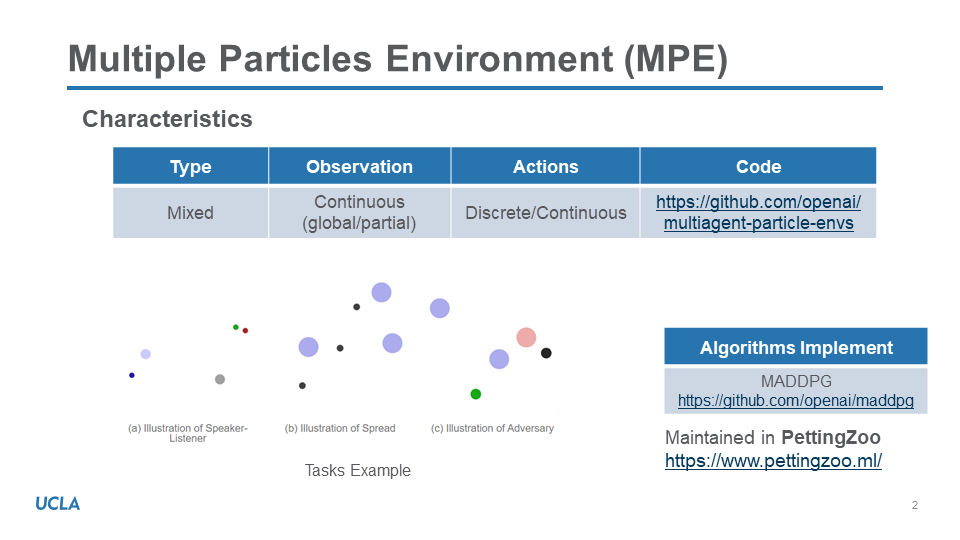
Task: Click the "Type" table header
Action: click(x=190, y=167)
